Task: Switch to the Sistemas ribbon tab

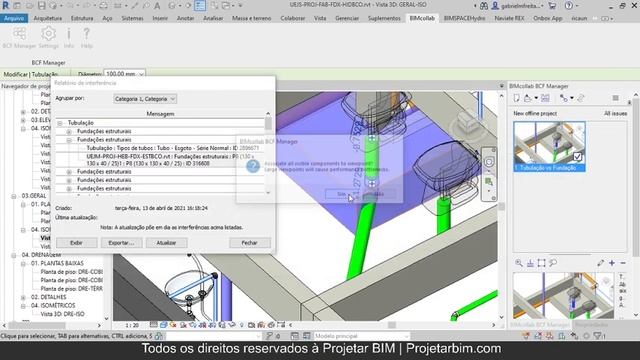Action: (x=133, y=18)
